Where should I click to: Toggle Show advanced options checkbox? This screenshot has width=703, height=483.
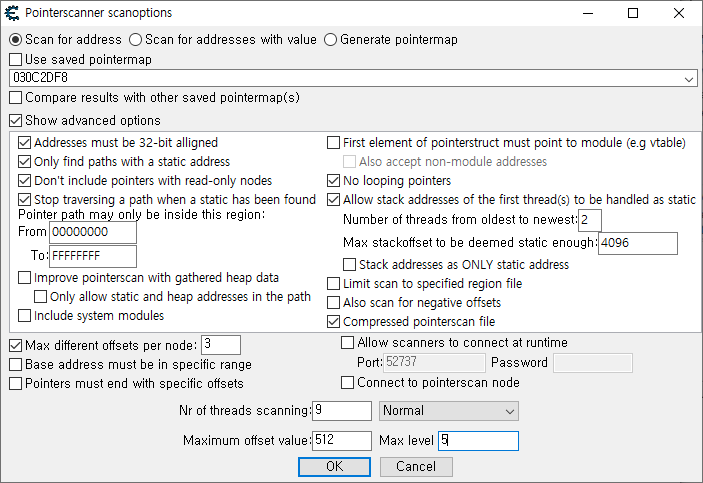15,121
